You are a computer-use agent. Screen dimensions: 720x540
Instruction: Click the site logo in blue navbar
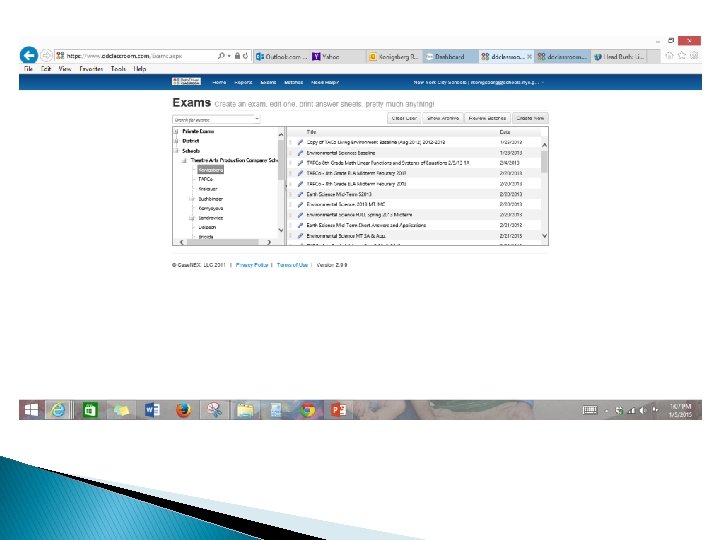[186, 82]
